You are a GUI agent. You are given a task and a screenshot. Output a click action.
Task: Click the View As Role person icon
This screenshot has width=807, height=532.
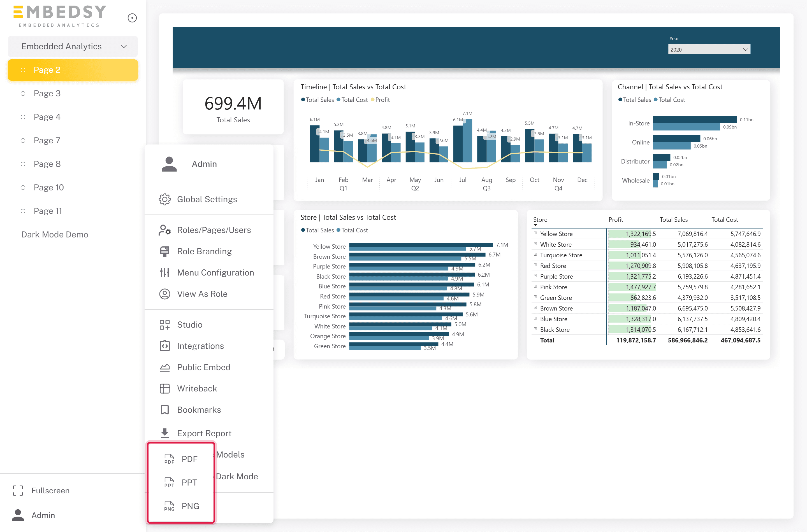[165, 294]
